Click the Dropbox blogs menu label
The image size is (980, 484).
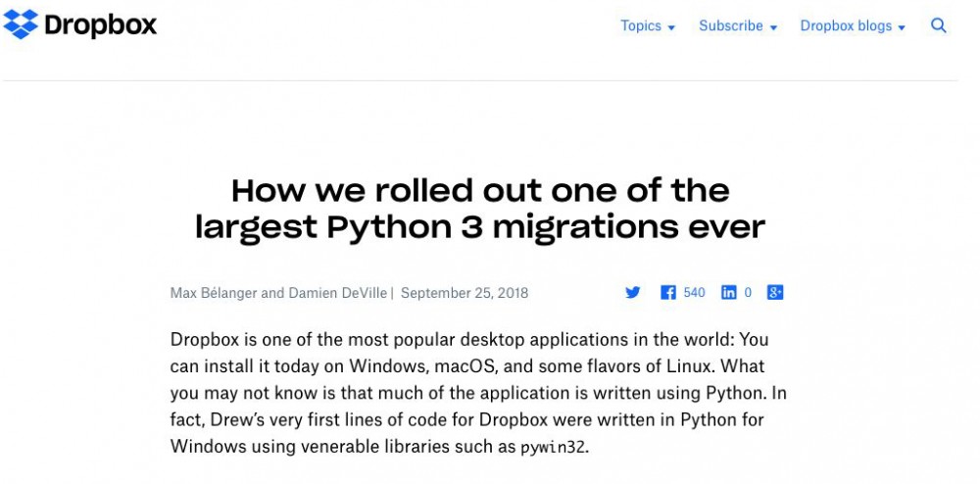846,26
